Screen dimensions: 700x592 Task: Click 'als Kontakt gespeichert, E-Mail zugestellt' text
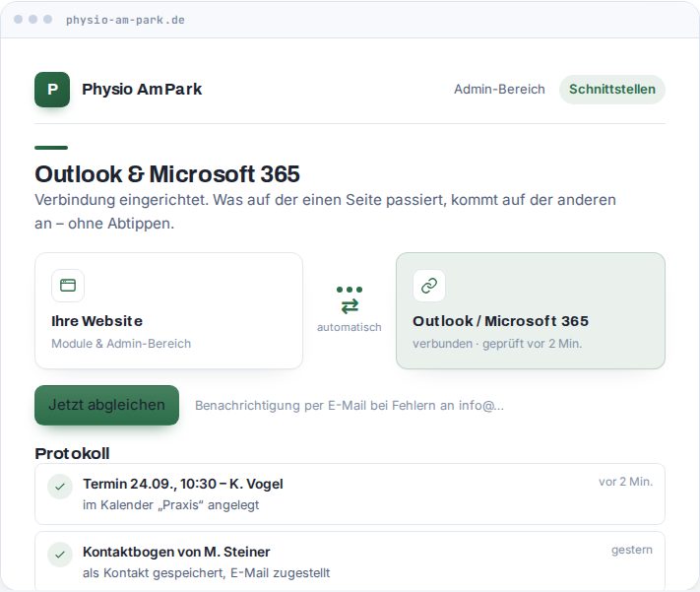click(206, 572)
